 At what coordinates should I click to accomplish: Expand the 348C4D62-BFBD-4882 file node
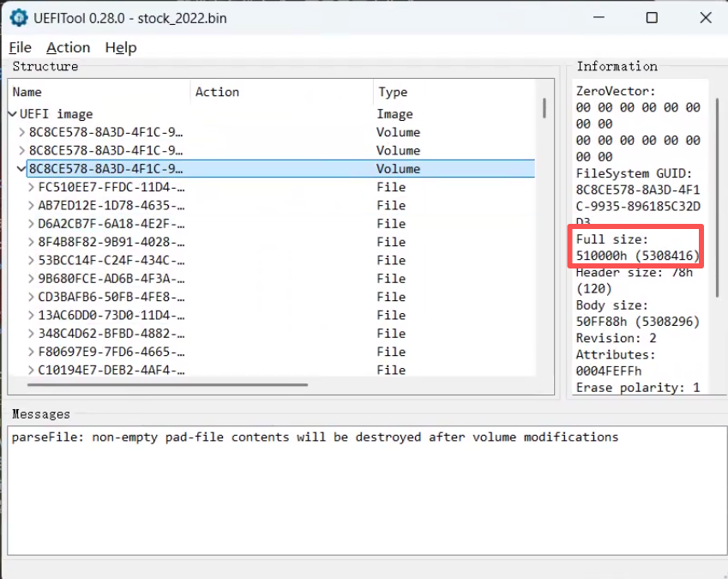[31, 334]
